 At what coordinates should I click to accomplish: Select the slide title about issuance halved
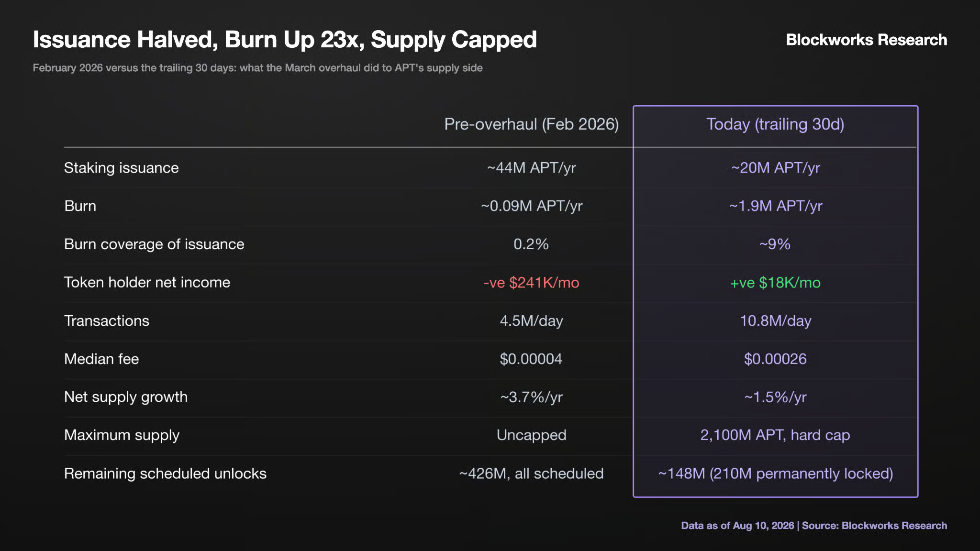285,40
